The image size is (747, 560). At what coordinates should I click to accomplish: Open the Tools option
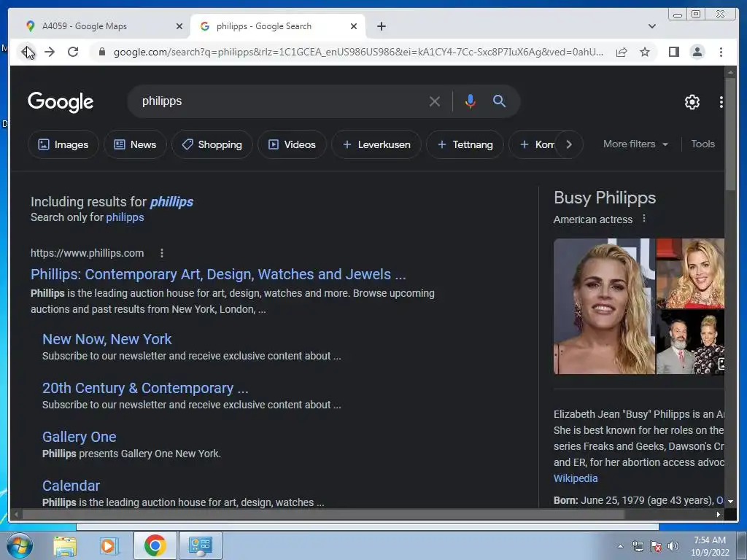pyautogui.click(x=703, y=144)
